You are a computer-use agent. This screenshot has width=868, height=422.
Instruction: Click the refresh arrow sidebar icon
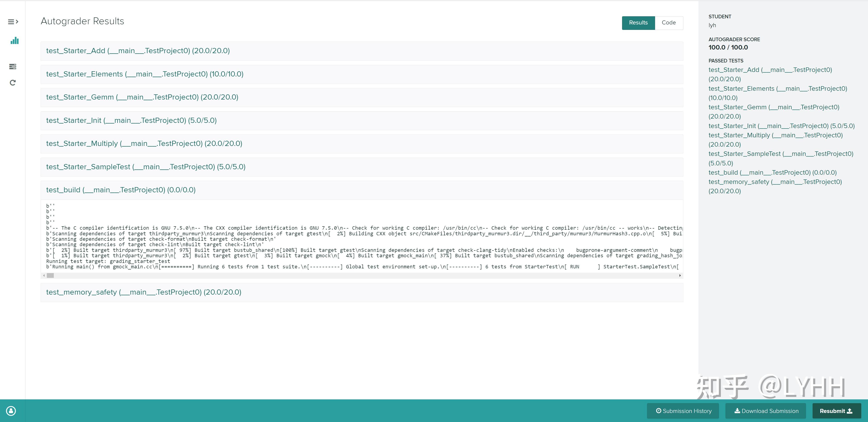point(13,83)
